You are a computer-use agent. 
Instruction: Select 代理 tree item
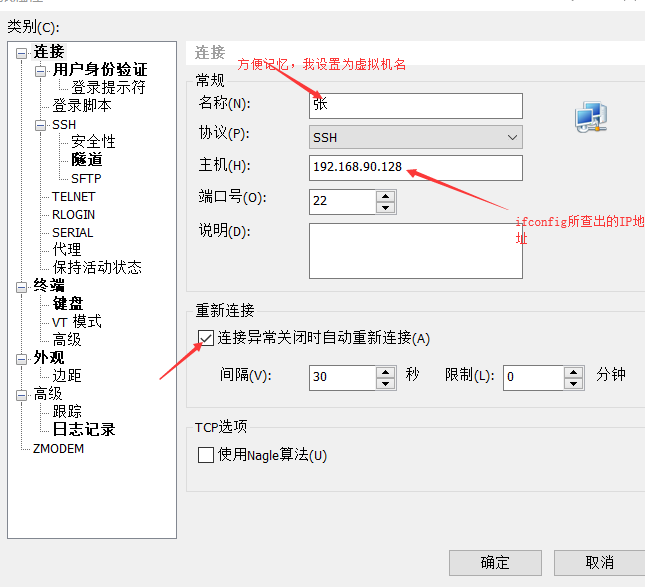click(x=67, y=250)
